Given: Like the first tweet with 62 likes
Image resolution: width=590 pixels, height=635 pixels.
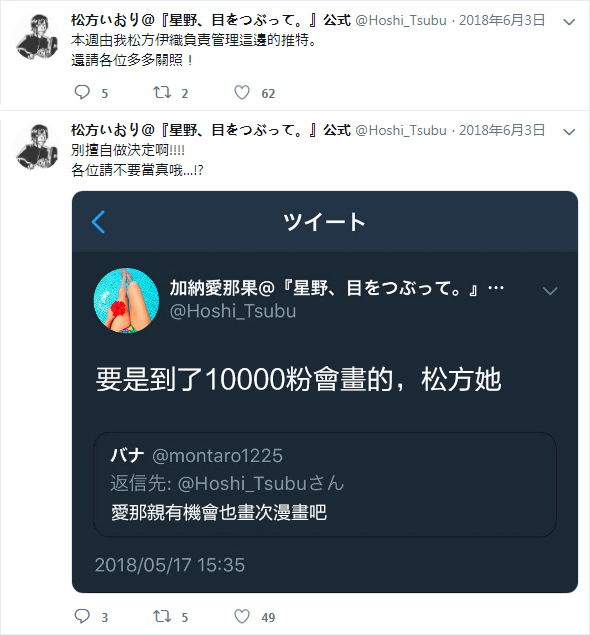Looking at the screenshot, I should click(x=242, y=92).
